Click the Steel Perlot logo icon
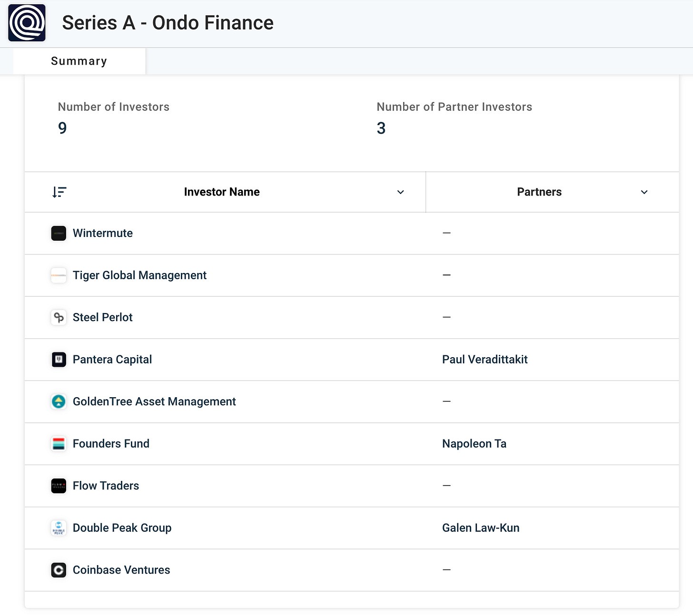The height and width of the screenshot is (616, 693). click(x=59, y=317)
